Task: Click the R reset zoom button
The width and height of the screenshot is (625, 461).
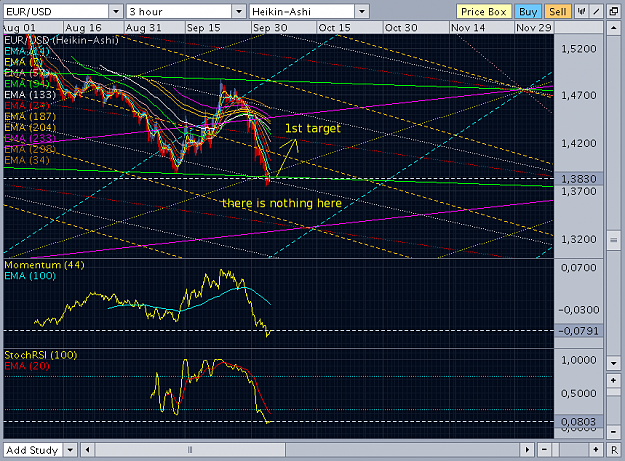Action: [x=614, y=450]
